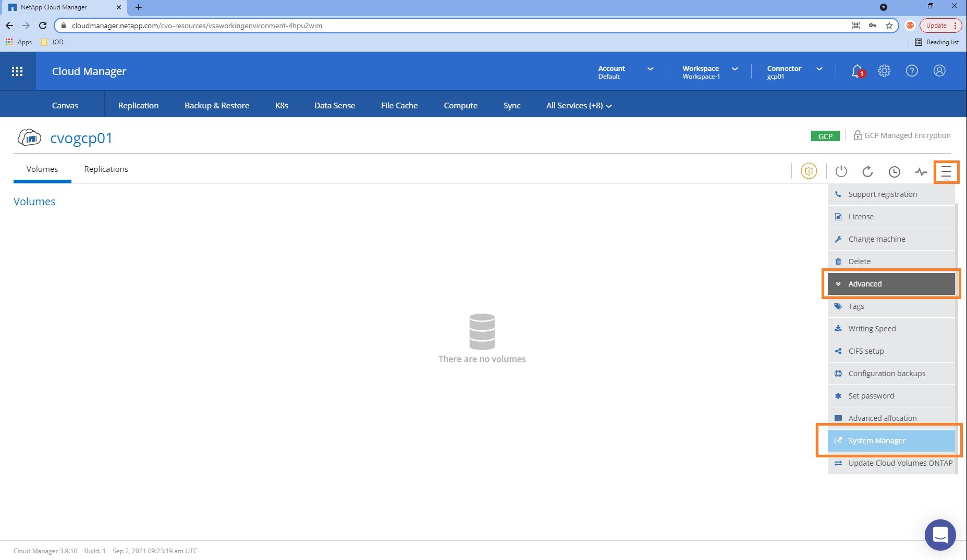The image size is (967, 560).
Task: Click the activity pulse monitor icon
Action: [x=921, y=171]
